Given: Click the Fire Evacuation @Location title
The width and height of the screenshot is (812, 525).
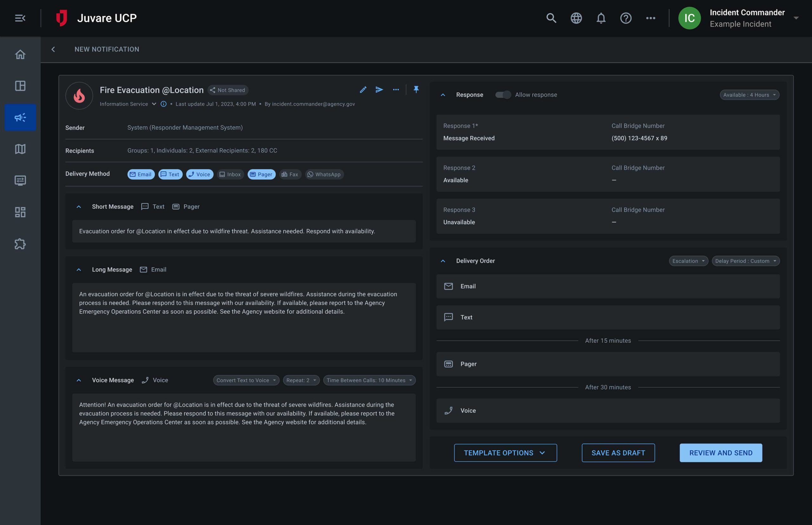Looking at the screenshot, I should tap(151, 90).
